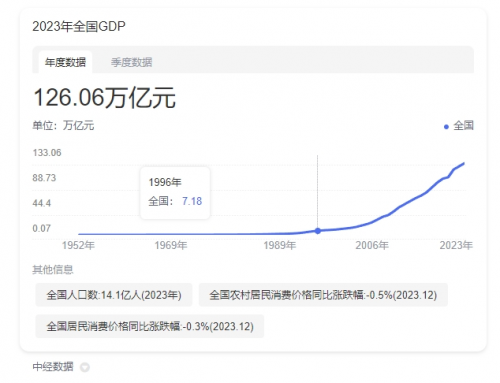Image resolution: width=500 pixels, height=383 pixels.
Task: Click the 1952年 x-axis label
Action: coord(78,245)
